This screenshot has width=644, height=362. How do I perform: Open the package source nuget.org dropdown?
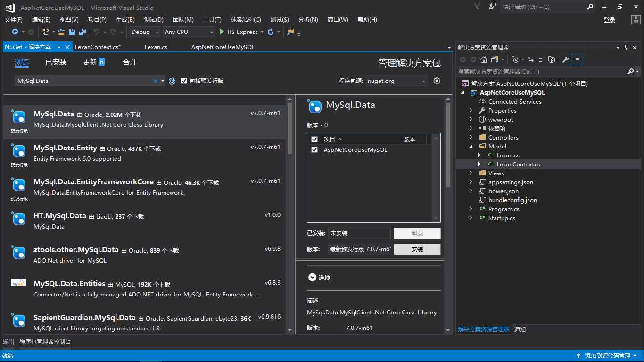click(x=396, y=81)
